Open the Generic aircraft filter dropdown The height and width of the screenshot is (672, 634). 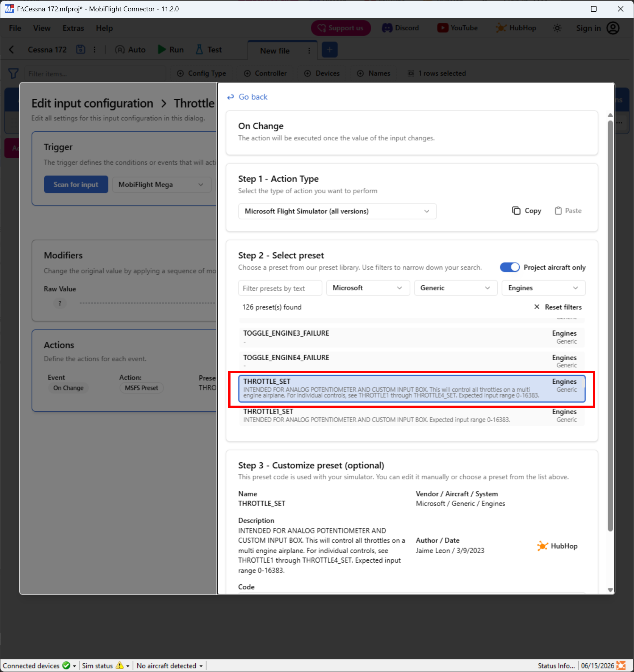pyautogui.click(x=456, y=288)
